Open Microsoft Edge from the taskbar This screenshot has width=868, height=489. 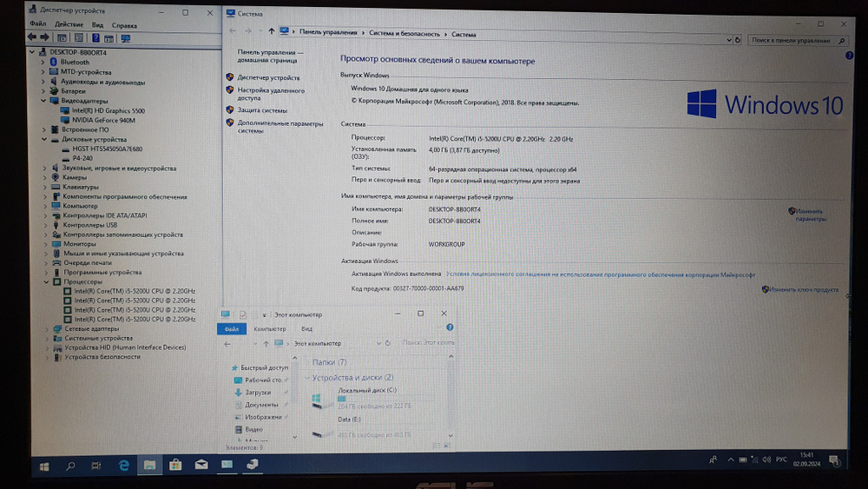(123, 466)
